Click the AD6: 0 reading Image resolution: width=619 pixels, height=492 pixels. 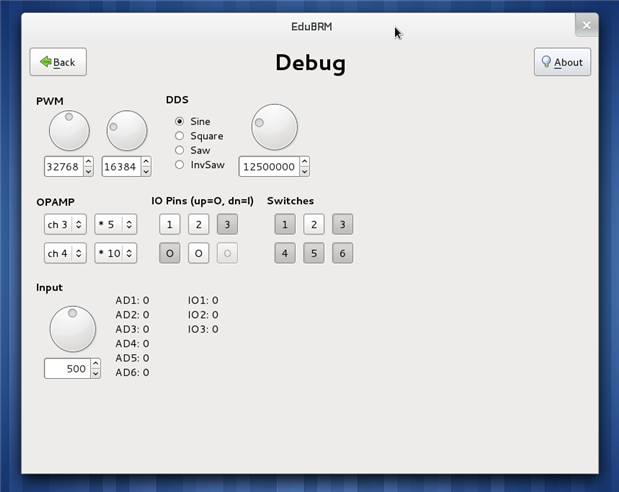point(132,372)
